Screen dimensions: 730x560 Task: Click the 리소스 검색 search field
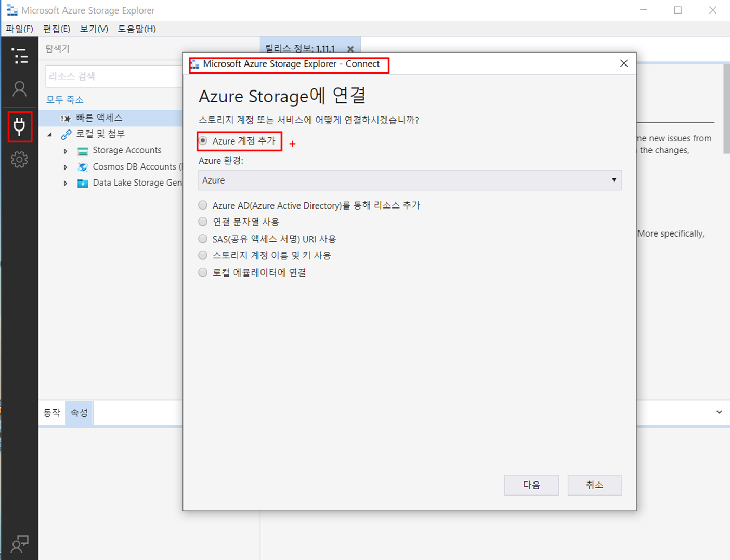[x=114, y=76]
